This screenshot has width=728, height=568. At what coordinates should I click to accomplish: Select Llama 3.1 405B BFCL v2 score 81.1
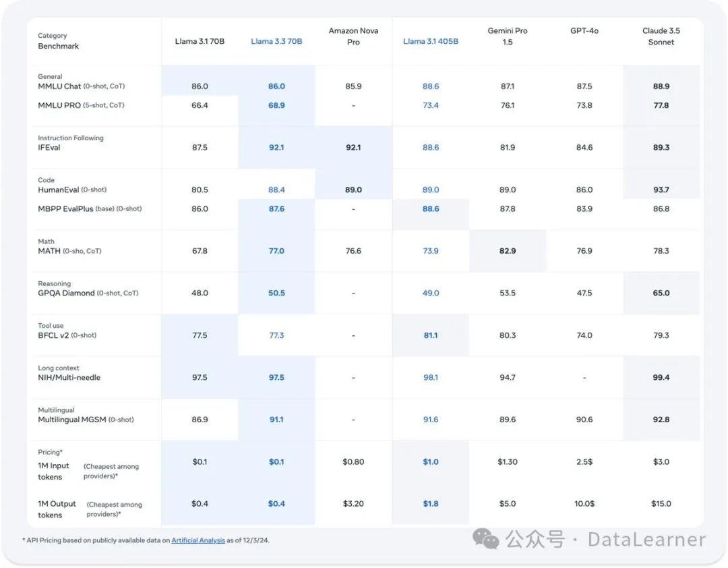tap(430, 335)
